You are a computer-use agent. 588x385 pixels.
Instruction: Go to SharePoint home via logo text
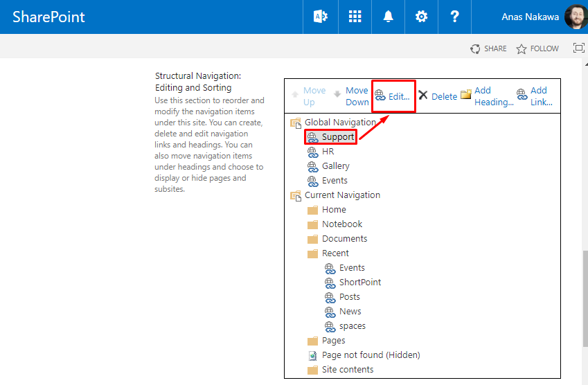pos(48,17)
